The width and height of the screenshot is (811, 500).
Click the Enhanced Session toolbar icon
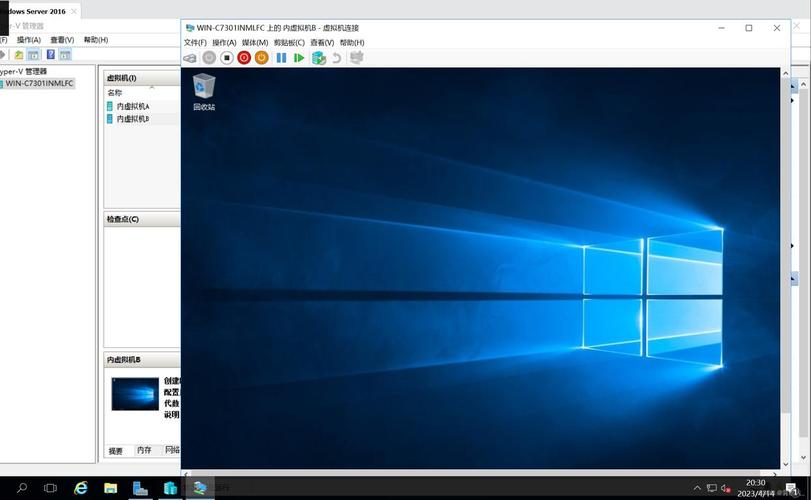(356, 57)
